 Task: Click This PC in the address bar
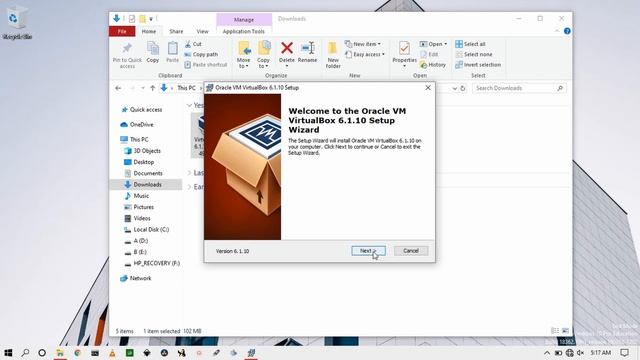click(186, 88)
